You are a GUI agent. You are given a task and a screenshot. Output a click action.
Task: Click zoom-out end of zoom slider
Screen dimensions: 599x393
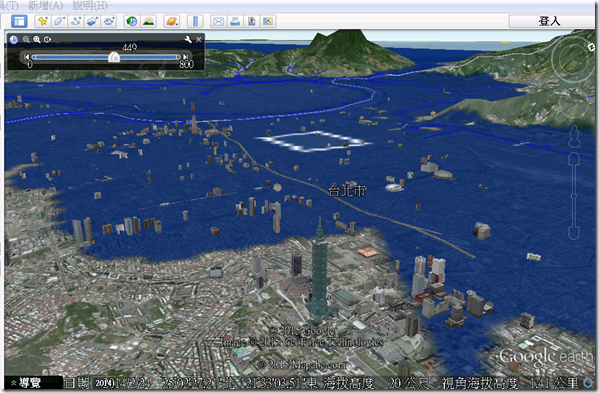click(574, 233)
